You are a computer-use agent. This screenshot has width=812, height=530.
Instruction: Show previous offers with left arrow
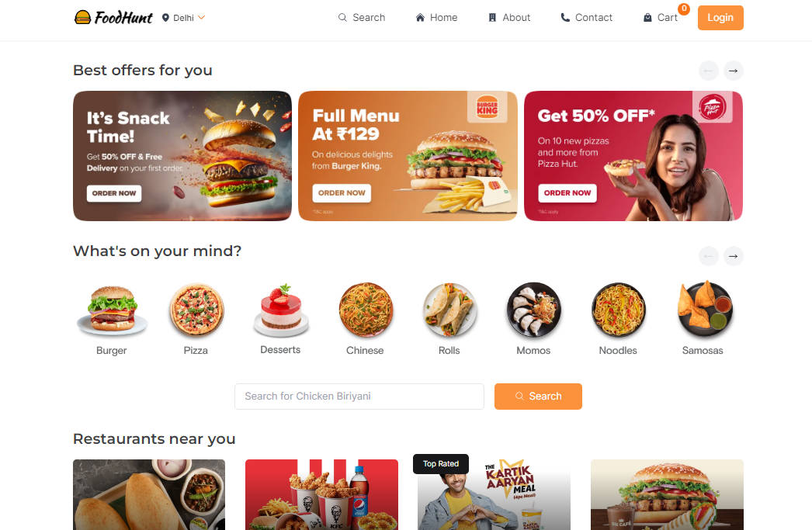[709, 71]
